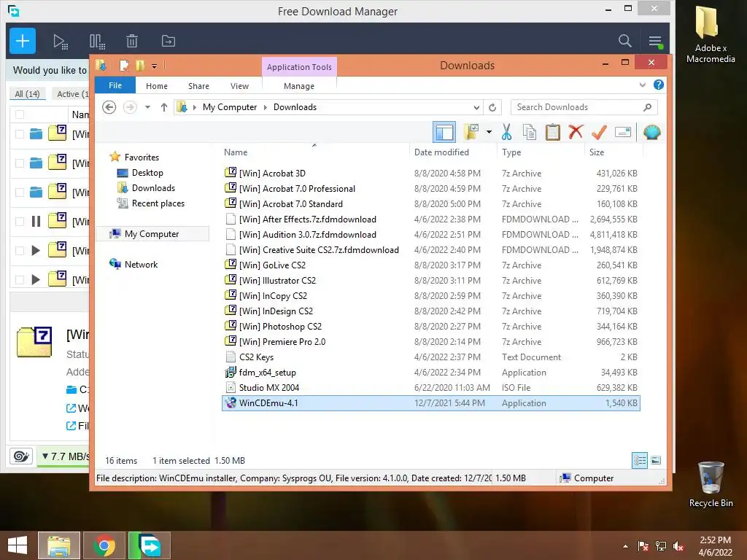The height and width of the screenshot is (560, 747).
Task: Open recent locations dropdown arrow
Action: (147, 107)
